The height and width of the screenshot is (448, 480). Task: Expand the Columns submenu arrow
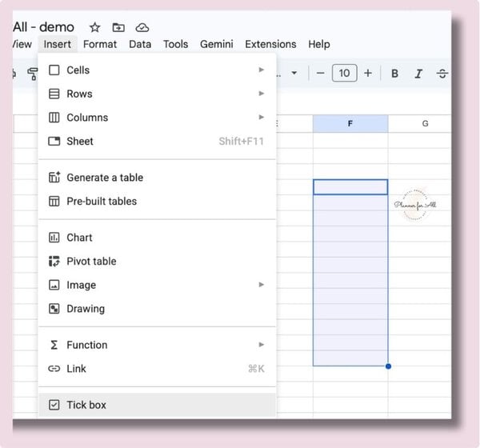tap(261, 117)
